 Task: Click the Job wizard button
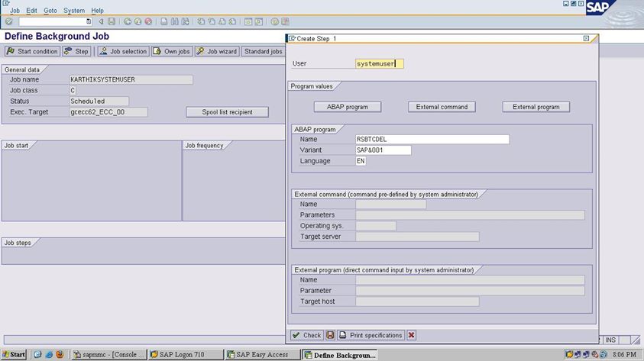(x=217, y=51)
